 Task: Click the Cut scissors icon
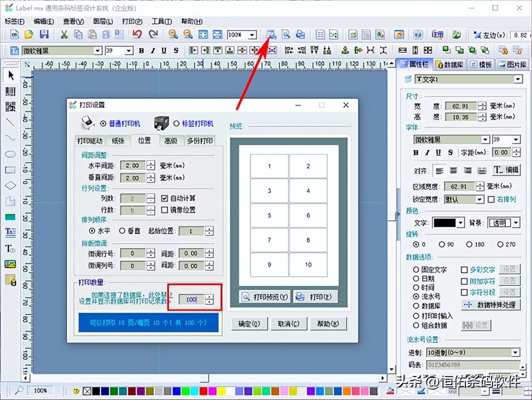click(x=64, y=35)
